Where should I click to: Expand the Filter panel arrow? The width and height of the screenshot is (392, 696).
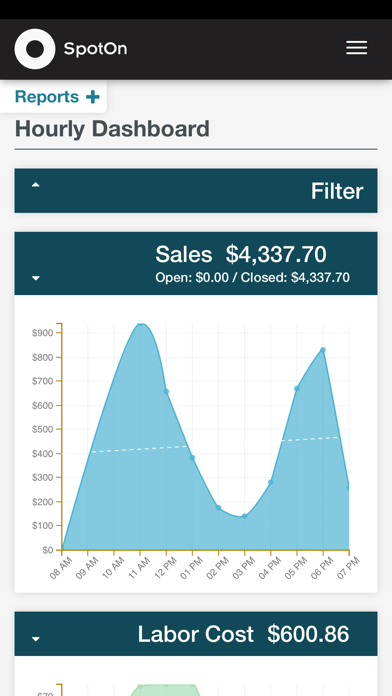coord(36,185)
